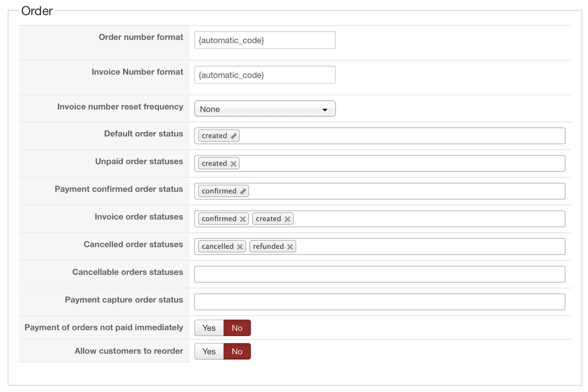The width and height of the screenshot is (588, 392).
Task: Set Payment of orders not paid immediately to Yes
Action: point(209,328)
